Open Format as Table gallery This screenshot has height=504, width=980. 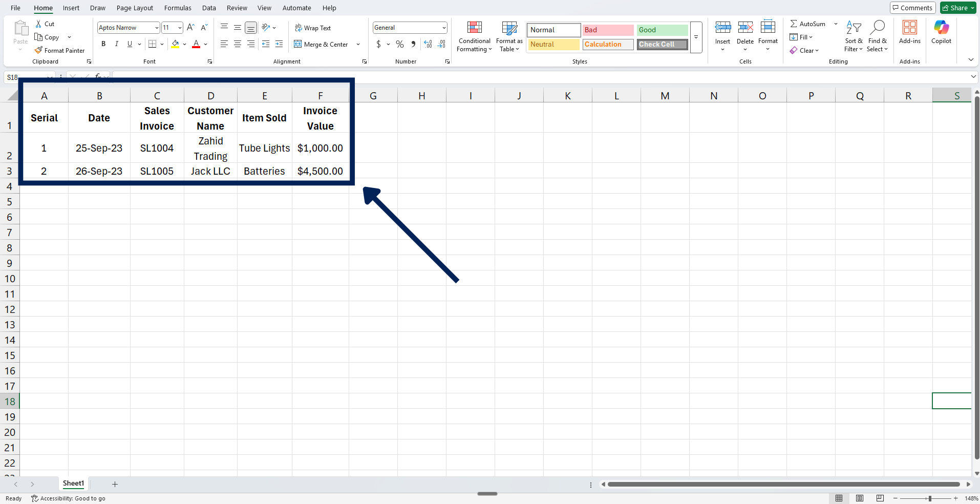(509, 36)
